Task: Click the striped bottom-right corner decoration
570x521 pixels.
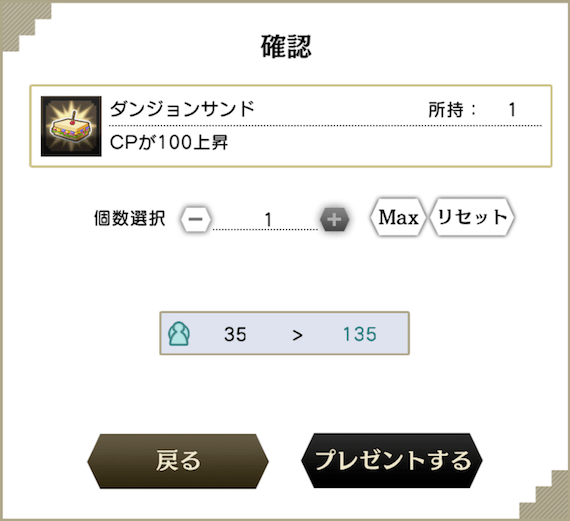Action: (545, 495)
